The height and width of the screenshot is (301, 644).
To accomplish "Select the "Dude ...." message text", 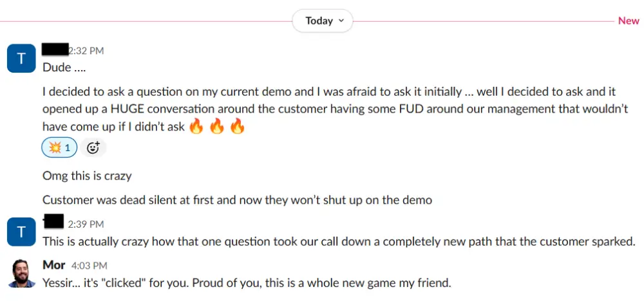I will [64, 67].
